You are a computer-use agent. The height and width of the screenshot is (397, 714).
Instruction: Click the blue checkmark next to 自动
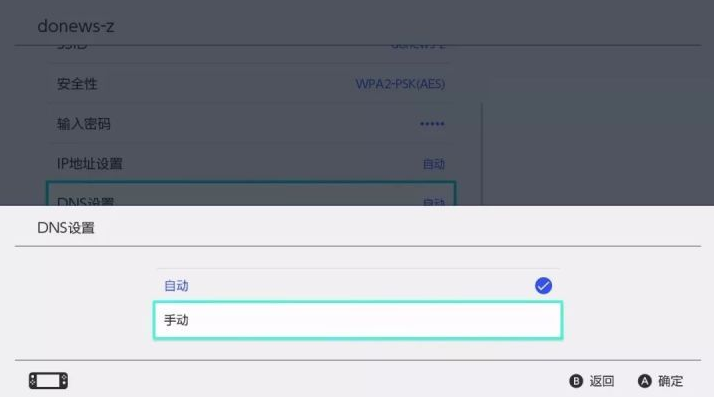(x=543, y=285)
